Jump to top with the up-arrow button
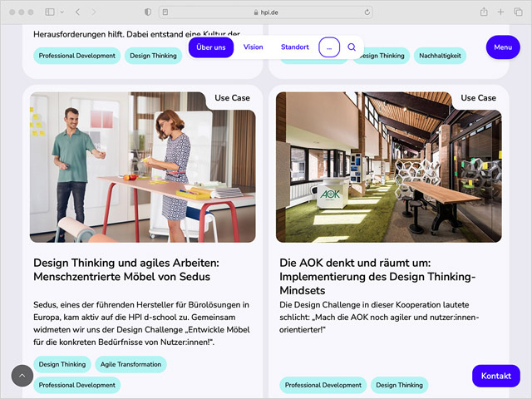The width and height of the screenshot is (532, 399). 22,376
